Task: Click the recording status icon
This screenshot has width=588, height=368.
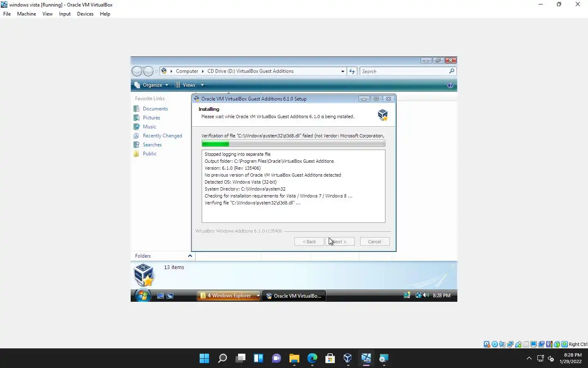Action: coord(541,344)
